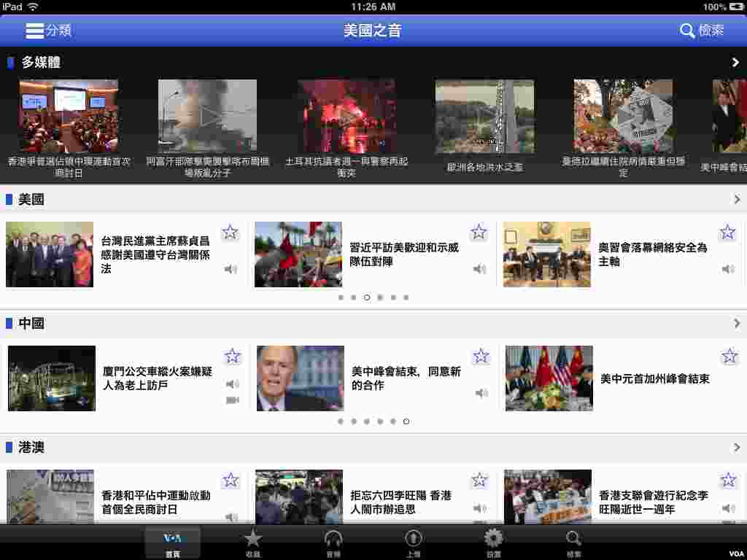
Task: Star the 香港和平佔中運動 article
Action: tap(231, 480)
